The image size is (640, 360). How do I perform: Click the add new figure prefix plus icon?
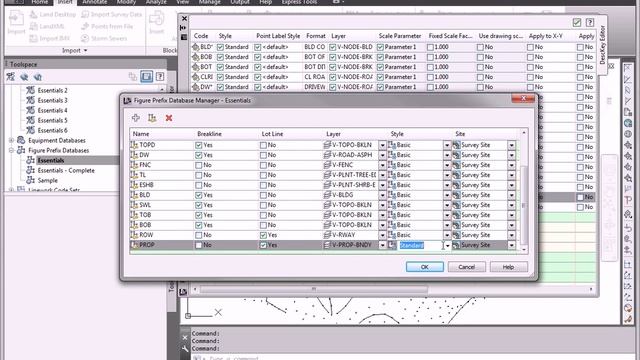point(136,118)
